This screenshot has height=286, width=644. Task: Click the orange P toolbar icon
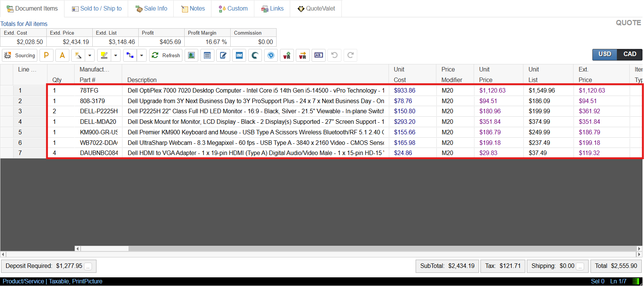coord(46,55)
